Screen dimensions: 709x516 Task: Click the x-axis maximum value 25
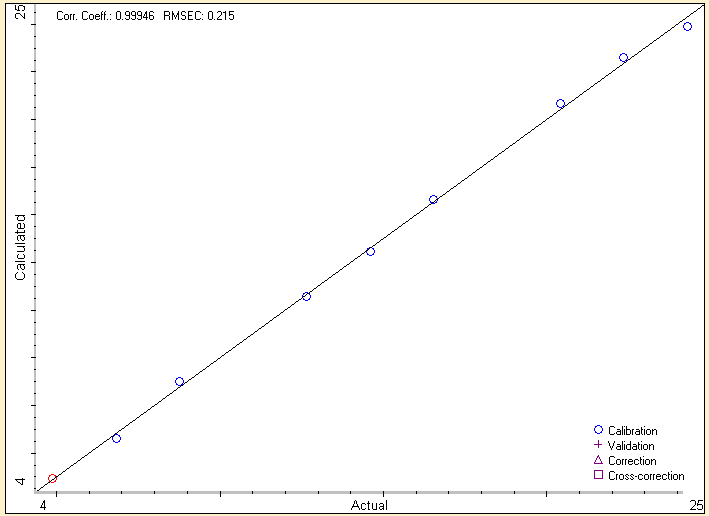[x=696, y=505]
